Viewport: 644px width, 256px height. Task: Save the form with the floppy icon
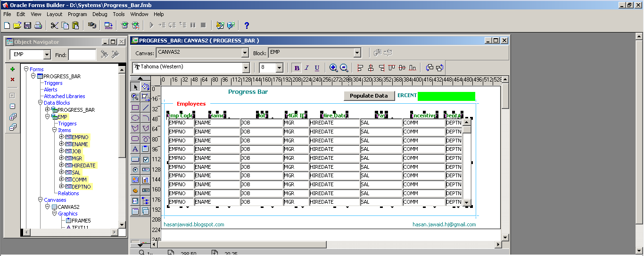28,25
